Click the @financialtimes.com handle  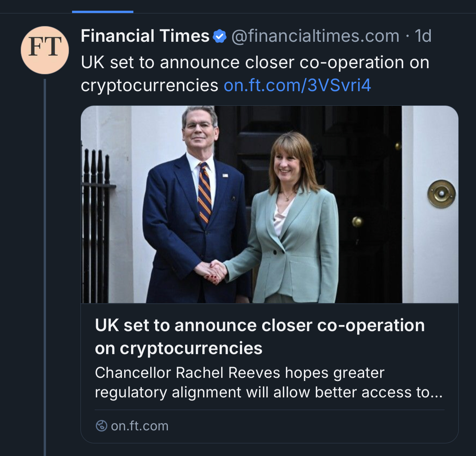pyautogui.click(x=315, y=36)
